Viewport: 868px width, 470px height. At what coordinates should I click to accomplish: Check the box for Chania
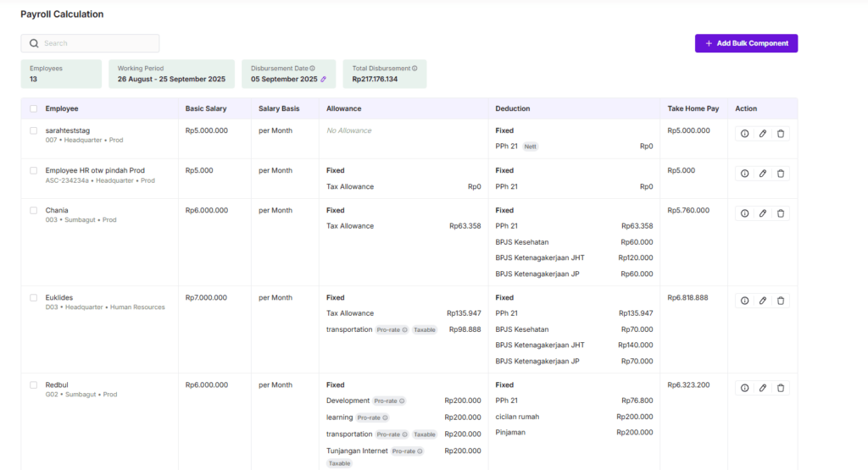click(33, 210)
